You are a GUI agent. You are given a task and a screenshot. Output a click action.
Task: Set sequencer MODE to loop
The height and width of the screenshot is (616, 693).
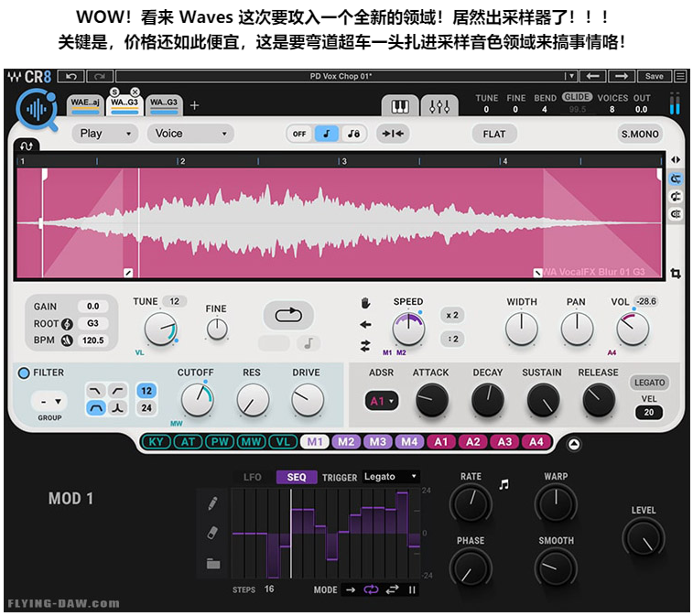(371, 589)
